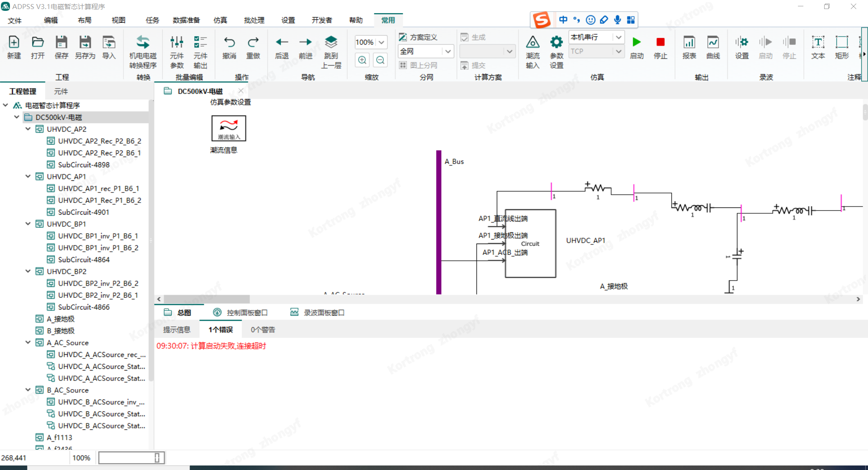Open the 全网 network partition dropdown
This screenshot has height=470, width=868.
click(x=448, y=52)
